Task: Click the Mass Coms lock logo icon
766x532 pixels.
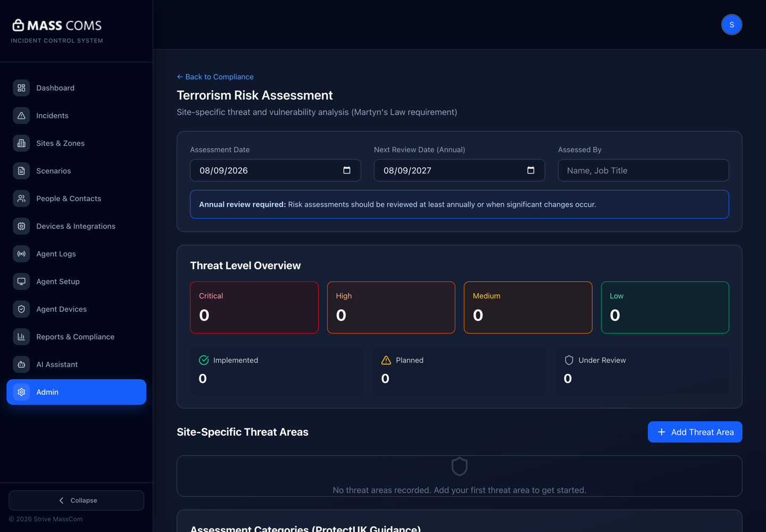Action: (x=18, y=25)
